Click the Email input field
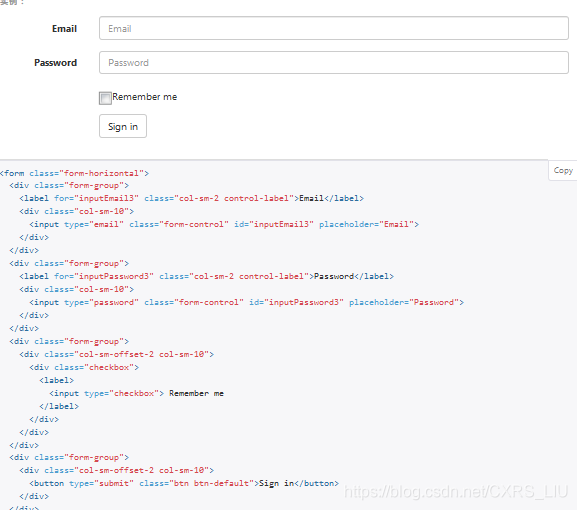This screenshot has width=577, height=510. (x=334, y=28)
